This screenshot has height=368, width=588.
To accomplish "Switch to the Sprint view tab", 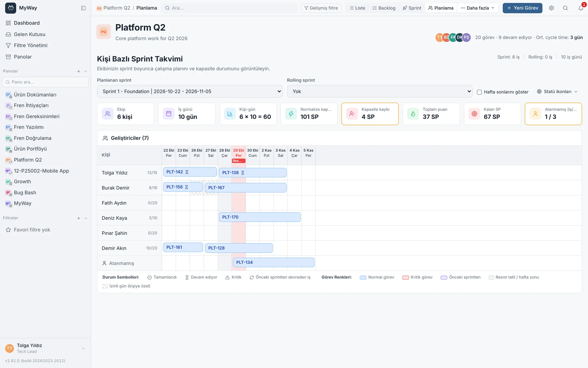I will pos(412,8).
